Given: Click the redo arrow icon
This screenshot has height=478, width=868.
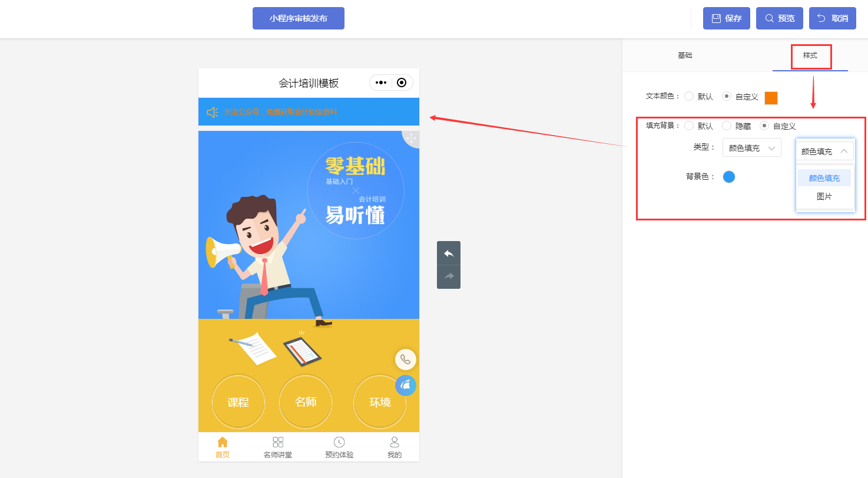Looking at the screenshot, I should (x=449, y=276).
